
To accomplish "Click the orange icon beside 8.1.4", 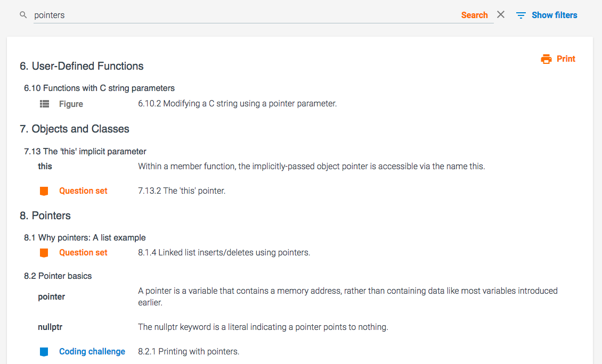I will coord(44,253).
